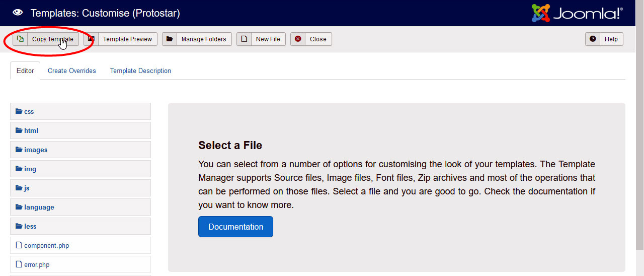Click the blue Documentation button
The image size is (644, 276).
(235, 227)
